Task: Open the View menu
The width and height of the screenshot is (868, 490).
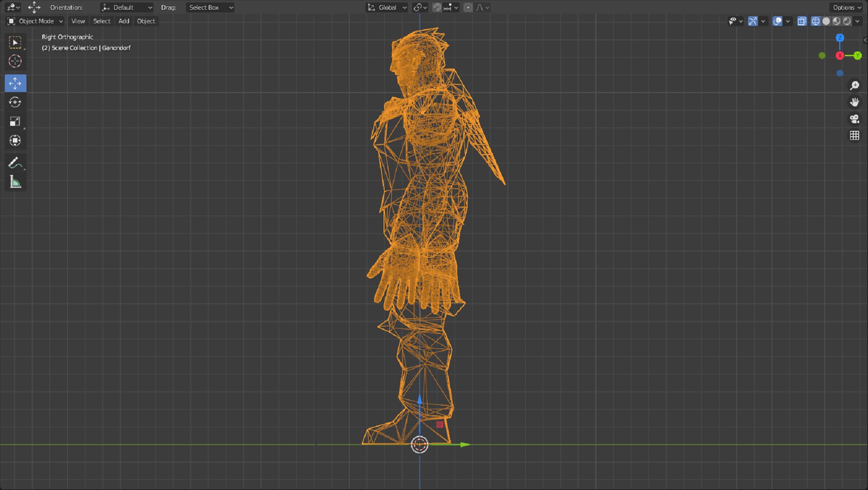Action: pos(78,21)
